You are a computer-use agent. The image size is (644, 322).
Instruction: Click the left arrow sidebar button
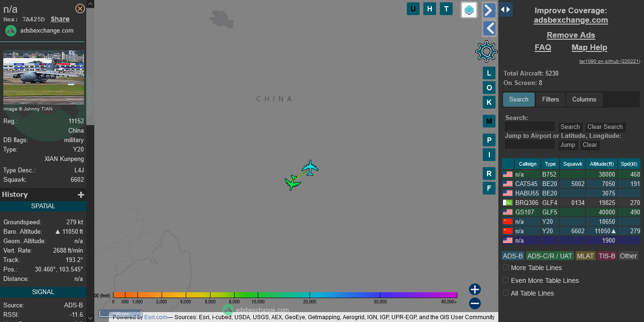[489, 29]
